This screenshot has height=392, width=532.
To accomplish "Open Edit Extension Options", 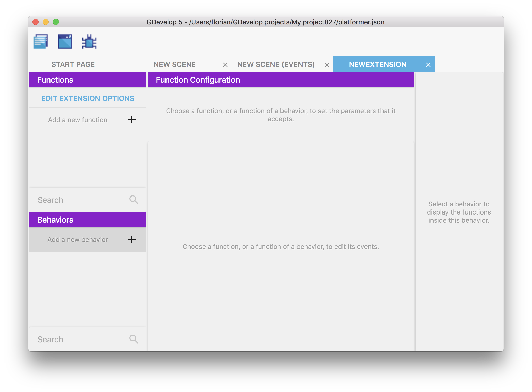I will 88,98.
